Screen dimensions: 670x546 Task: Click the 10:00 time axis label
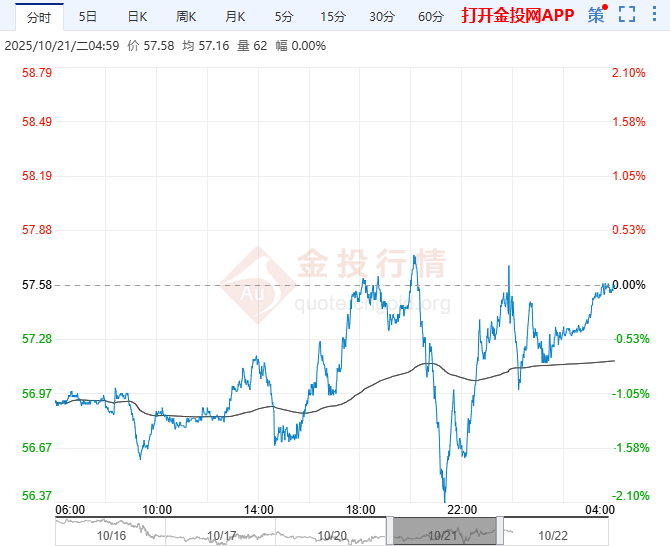coord(157,510)
